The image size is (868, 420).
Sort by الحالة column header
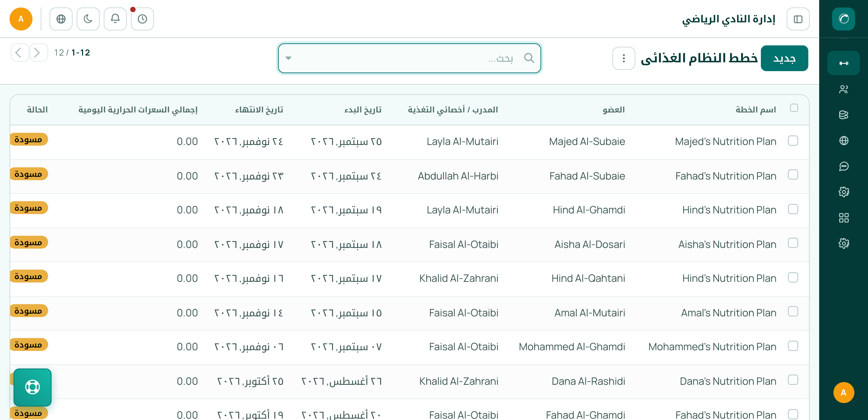point(37,110)
